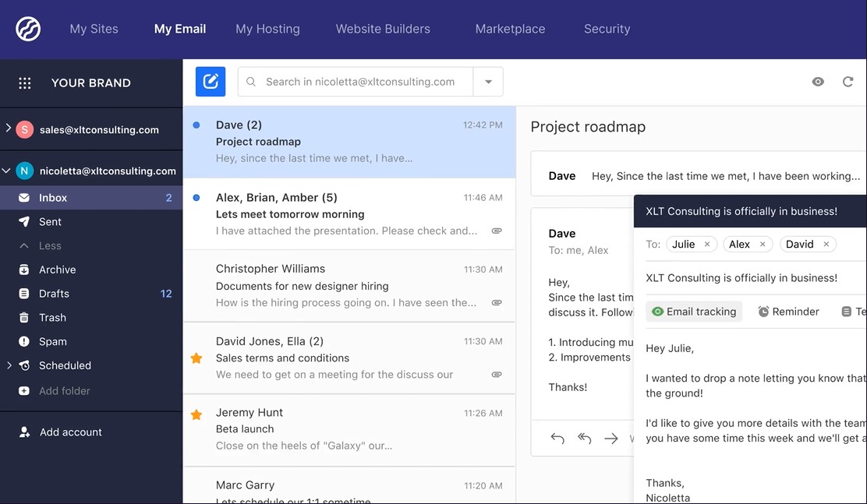Click the Archive box icon
The image size is (867, 504).
(23, 270)
